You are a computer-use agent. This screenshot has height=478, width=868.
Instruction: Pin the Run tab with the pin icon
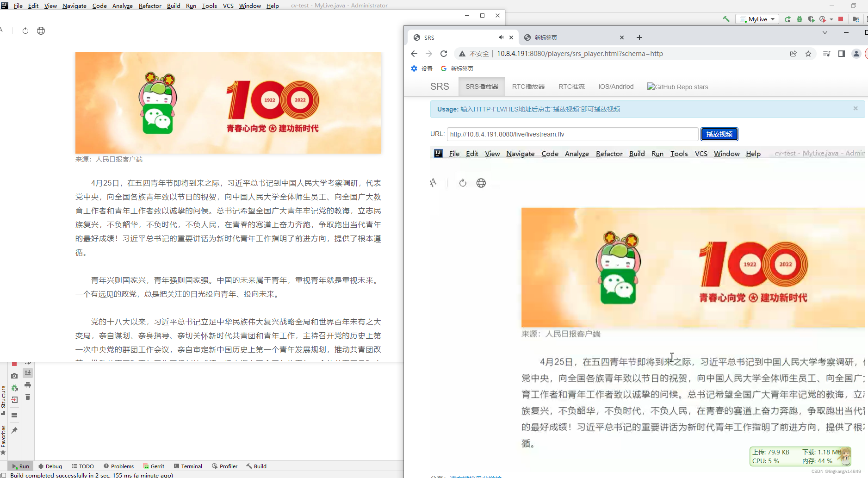coord(14,430)
